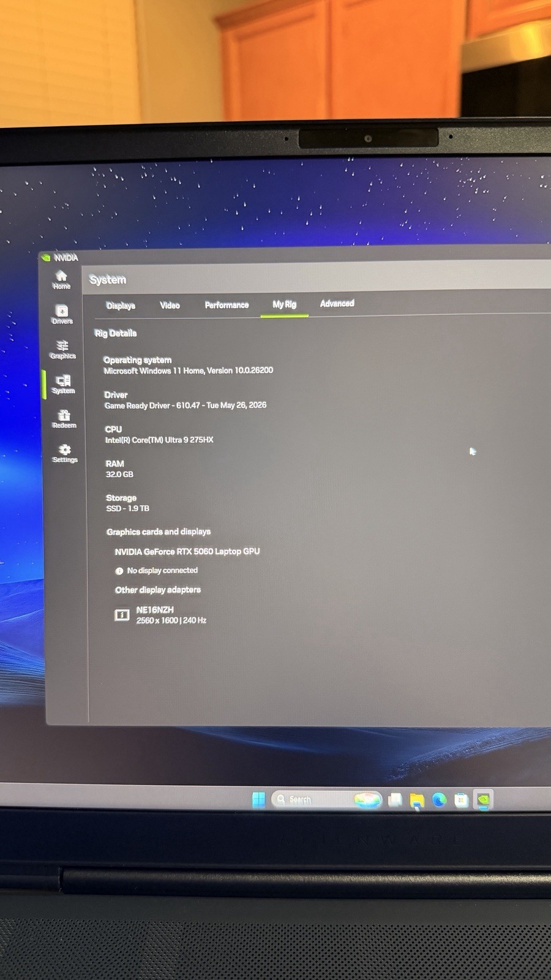Open the Home section in NVIDIA sidebar
Screen dimensions: 551x980
point(61,279)
